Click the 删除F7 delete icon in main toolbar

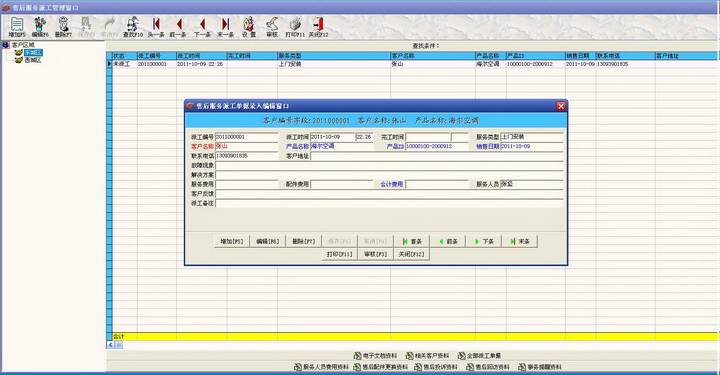coord(63,27)
